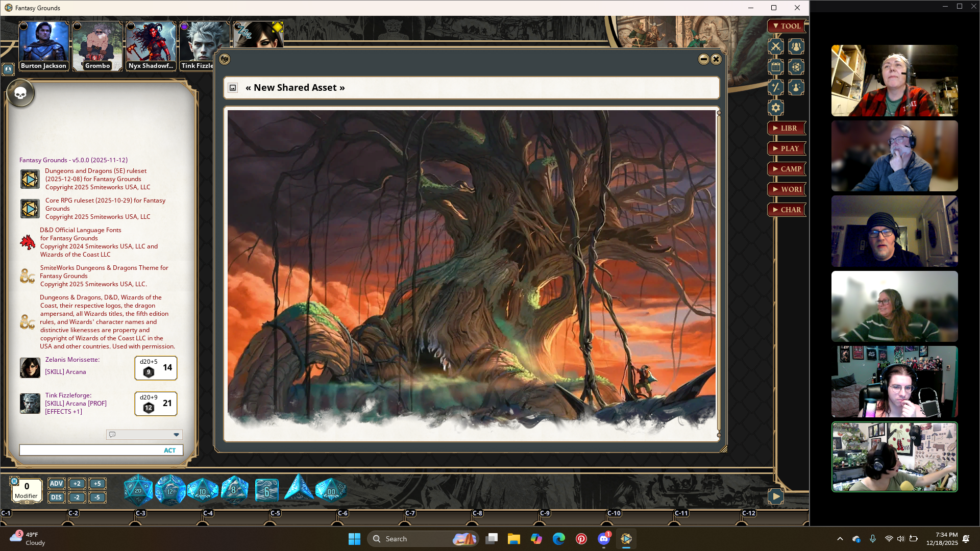Click the modifiers plus/minus tool icon

point(775,87)
